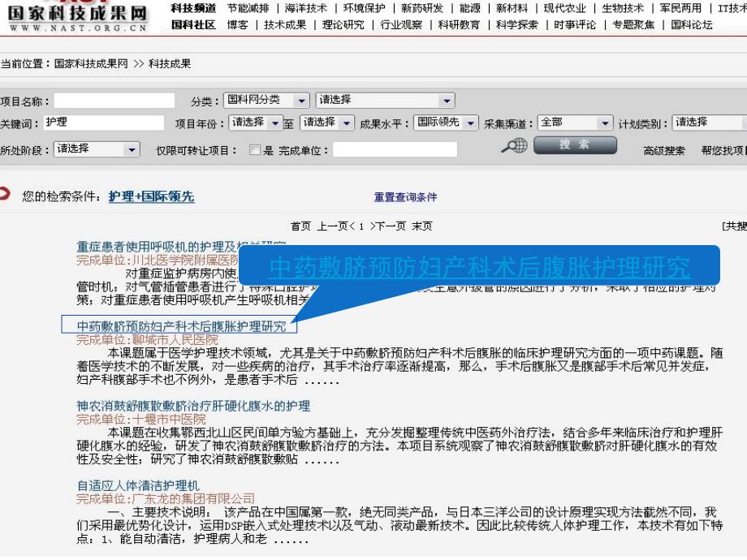The width and height of the screenshot is (747, 560).
Task: Click 重置查询条件 to reset query
Action: coord(405,196)
